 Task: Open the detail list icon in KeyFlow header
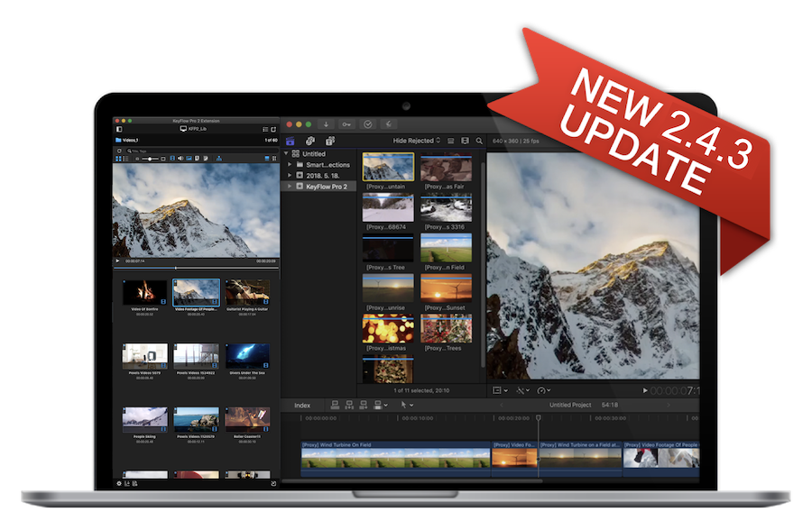coord(265,129)
